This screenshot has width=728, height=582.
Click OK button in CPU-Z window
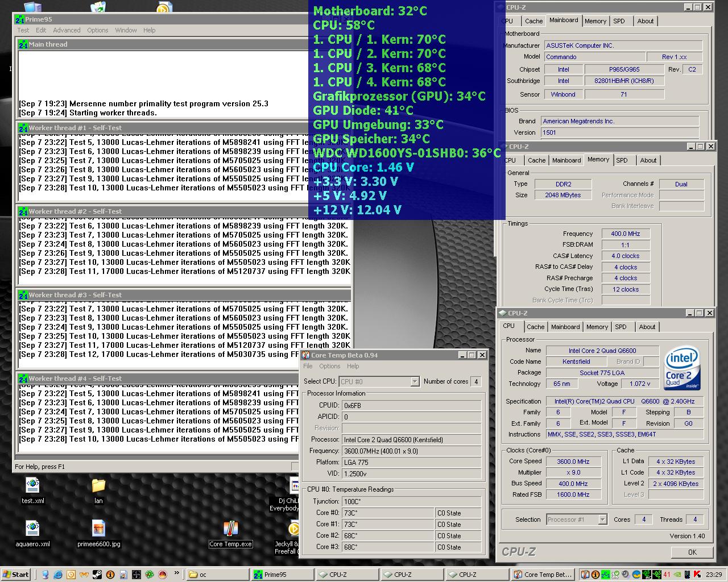coord(692,552)
